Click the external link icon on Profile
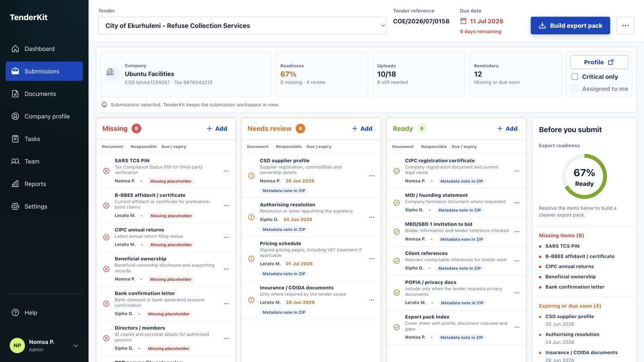 pyautogui.click(x=611, y=62)
